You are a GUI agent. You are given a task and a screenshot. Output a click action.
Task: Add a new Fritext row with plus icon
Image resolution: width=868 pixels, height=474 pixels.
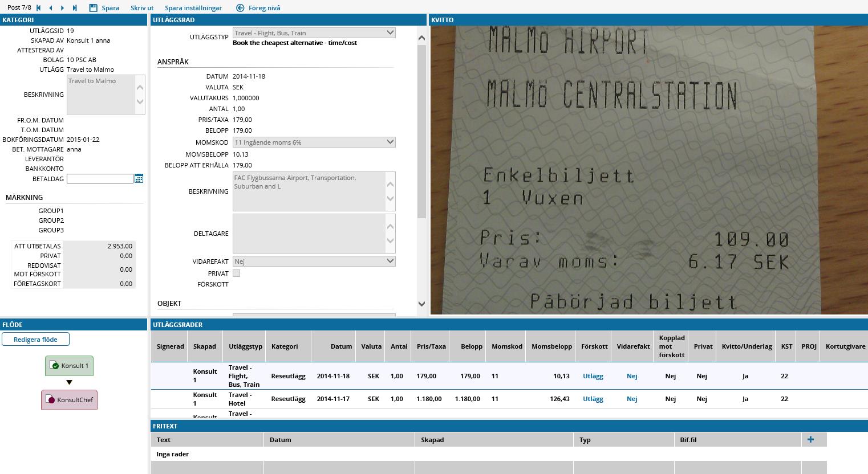coord(810,439)
